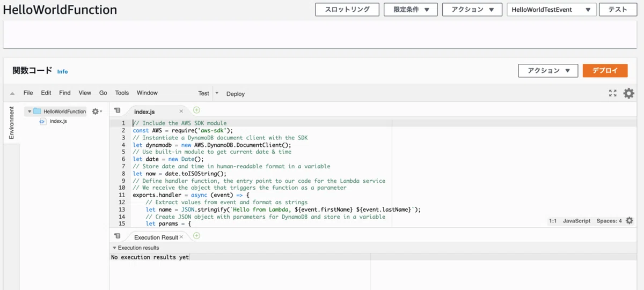Click the 'let params = {' code line
The height and width of the screenshot is (290, 644).
pos(169,224)
